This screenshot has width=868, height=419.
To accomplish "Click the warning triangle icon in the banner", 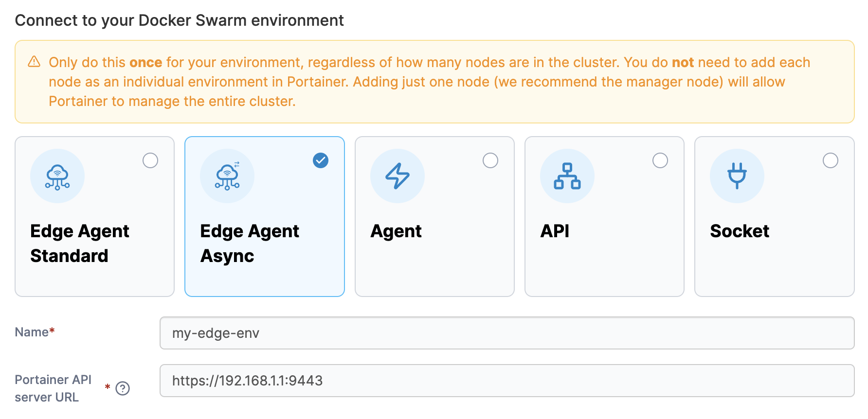I will click(34, 62).
